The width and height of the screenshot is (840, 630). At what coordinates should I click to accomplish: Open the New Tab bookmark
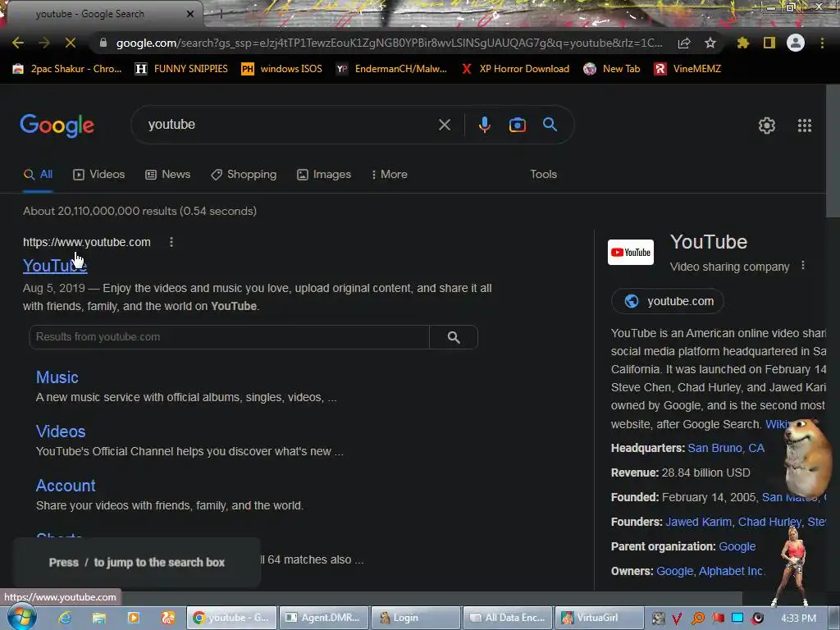click(x=612, y=69)
